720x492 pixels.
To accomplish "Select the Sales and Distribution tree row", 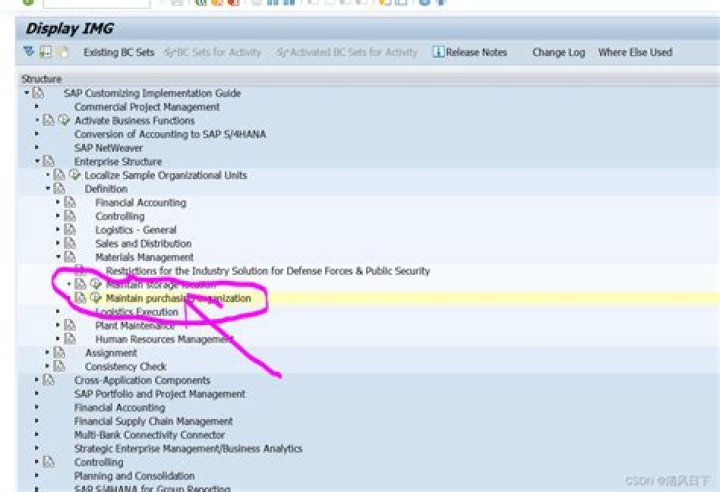I will pyautogui.click(x=143, y=243).
